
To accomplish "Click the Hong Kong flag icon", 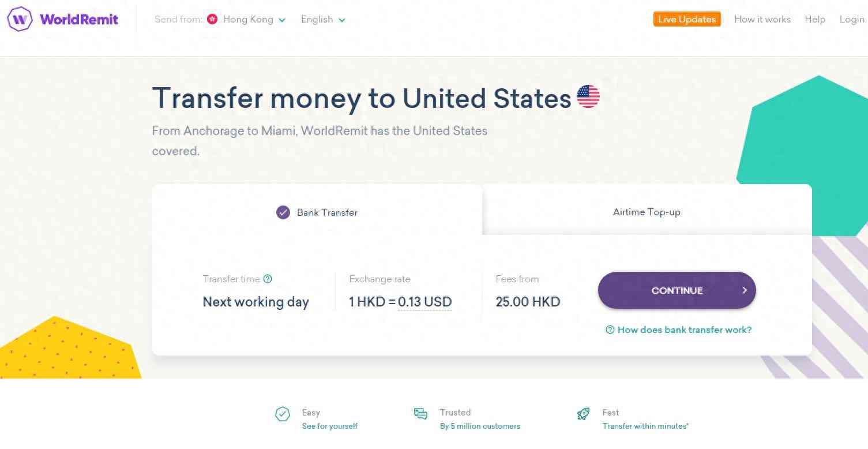I will 212,19.
